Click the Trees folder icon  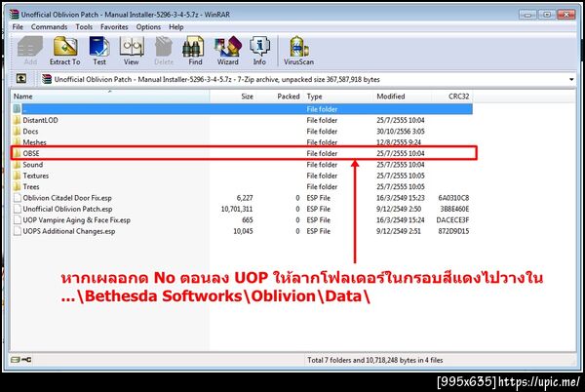pos(17,186)
